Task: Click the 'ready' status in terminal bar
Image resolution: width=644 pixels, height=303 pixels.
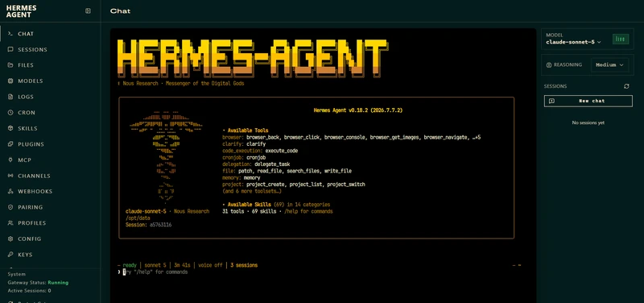Action: [130, 265]
